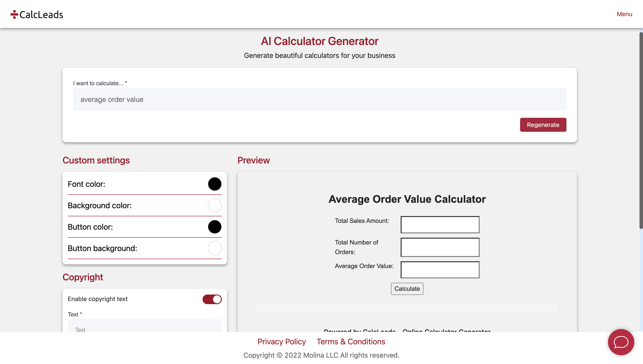Click the Calculate button in preview

(x=407, y=289)
